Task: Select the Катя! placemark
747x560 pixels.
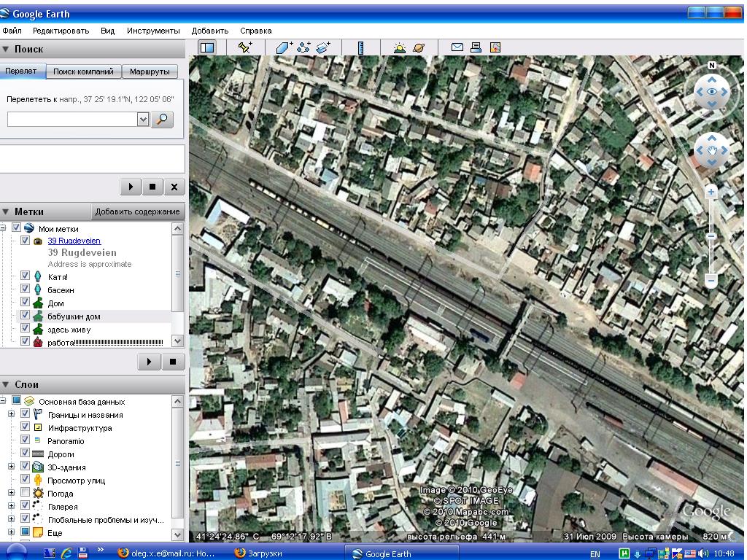Action: click(58, 276)
